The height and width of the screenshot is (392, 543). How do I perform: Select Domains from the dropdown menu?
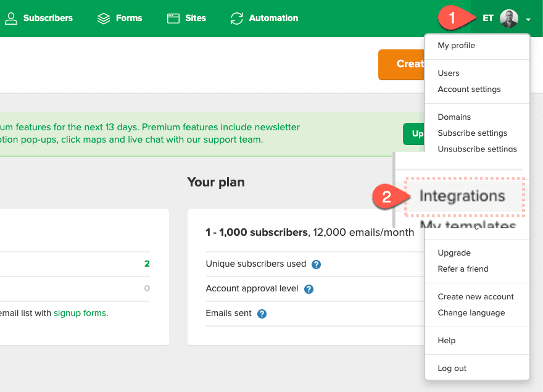click(x=454, y=117)
